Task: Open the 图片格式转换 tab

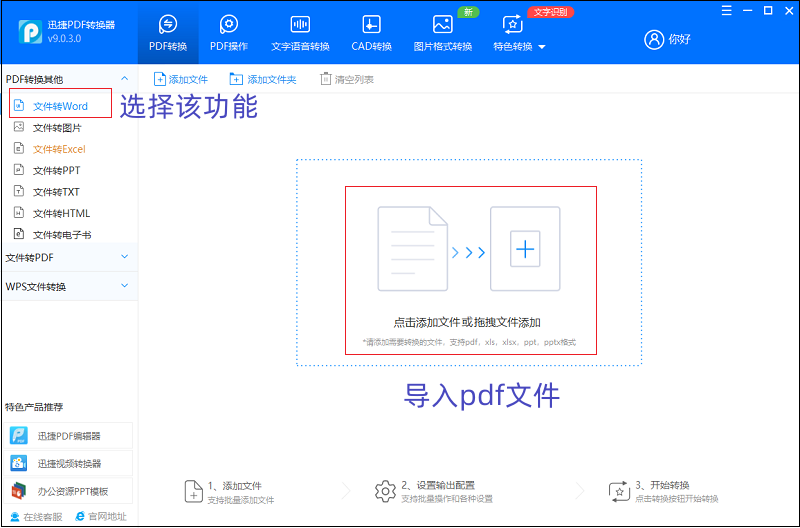Action: click(x=442, y=33)
